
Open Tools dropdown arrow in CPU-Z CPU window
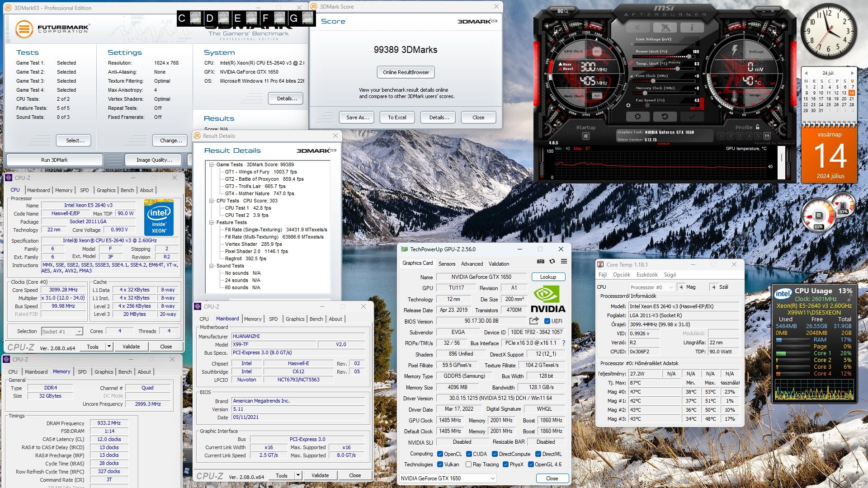tap(109, 347)
